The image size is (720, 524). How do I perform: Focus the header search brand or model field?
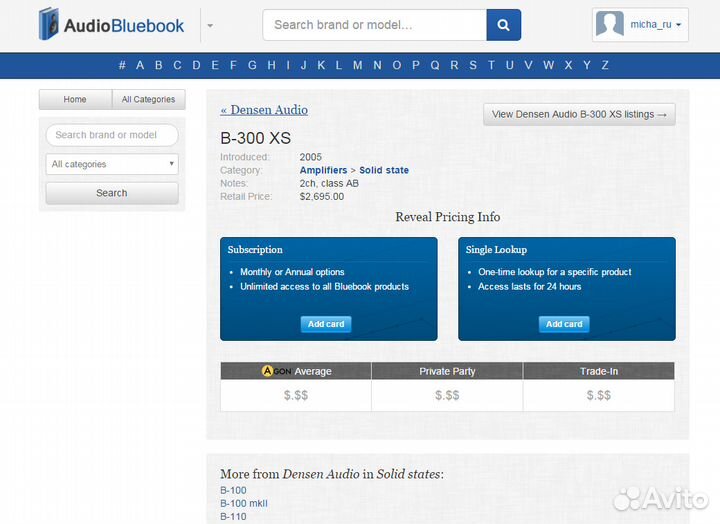(375, 25)
